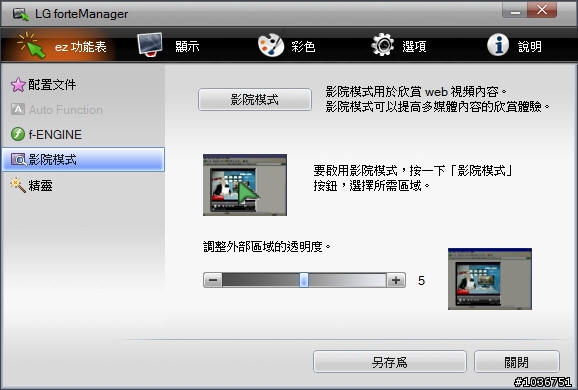The width and height of the screenshot is (578, 390).
Task: Click the pink star 配置文件 icon
Action: [18, 85]
